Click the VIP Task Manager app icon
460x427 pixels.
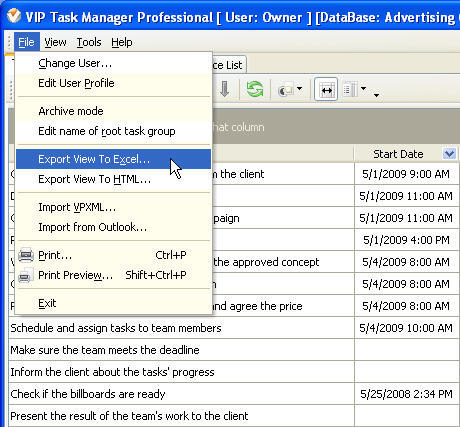tap(14, 16)
